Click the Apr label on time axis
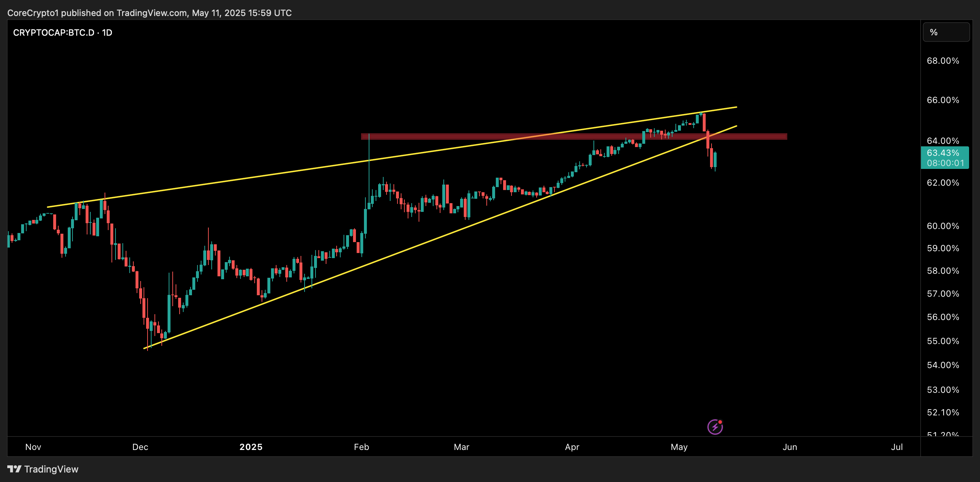Image resolution: width=980 pixels, height=482 pixels. pyautogui.click(x=572, y=447)
